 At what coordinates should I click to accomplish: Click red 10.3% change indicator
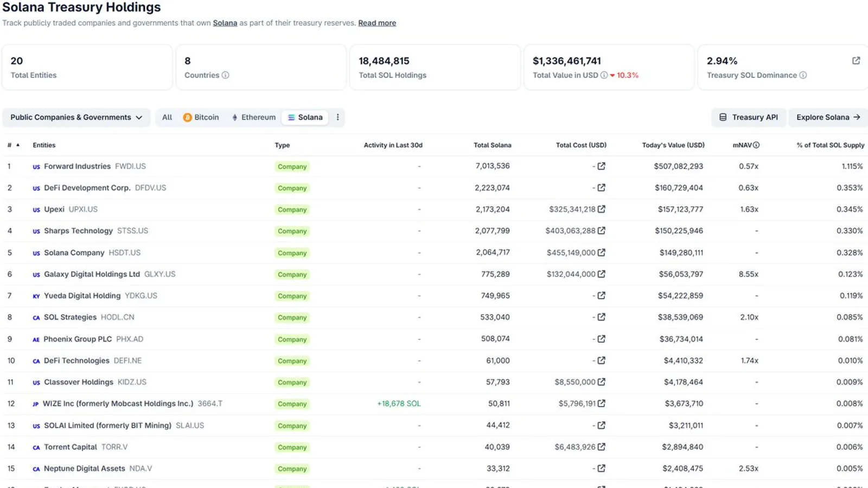pyautogui.click(x=624, y=75)
